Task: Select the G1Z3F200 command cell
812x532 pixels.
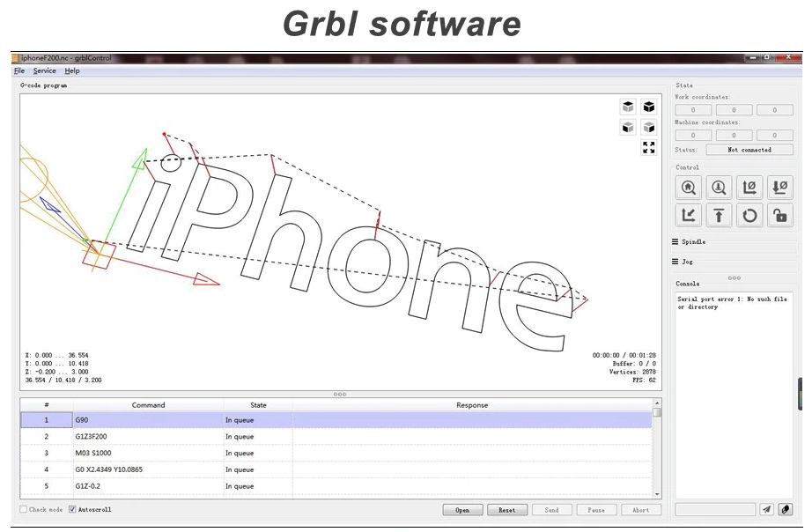Action: point(149,437)
